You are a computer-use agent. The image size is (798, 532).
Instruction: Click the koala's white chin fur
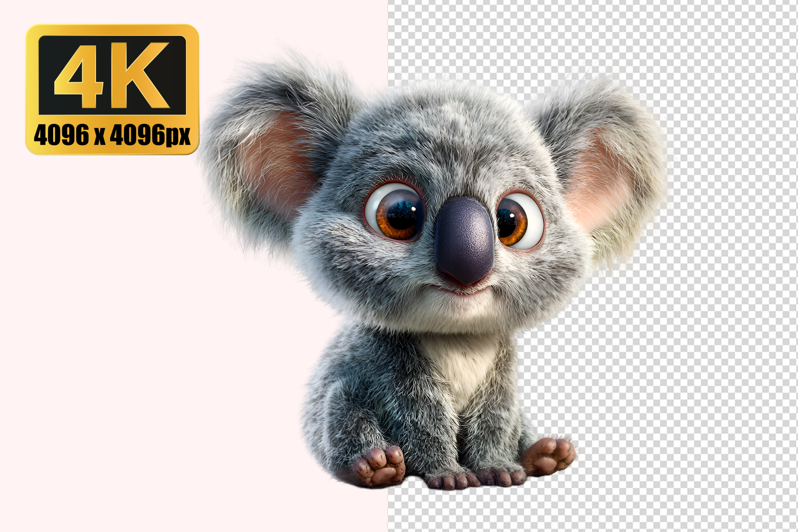[463, 314]
